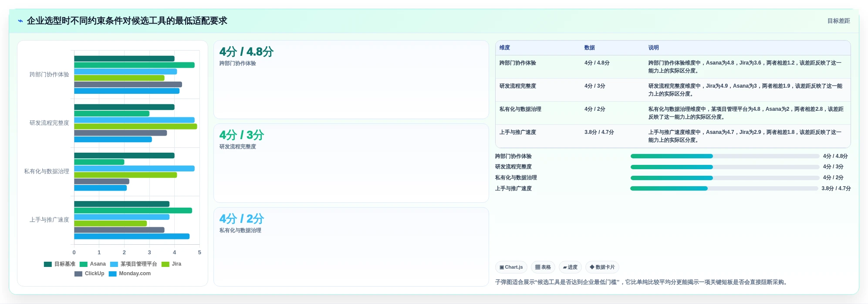Click the 私有化与数据治理 label on the chart axis
The height and width of the screenshot is (304, 868).
[x=47, y=171]
